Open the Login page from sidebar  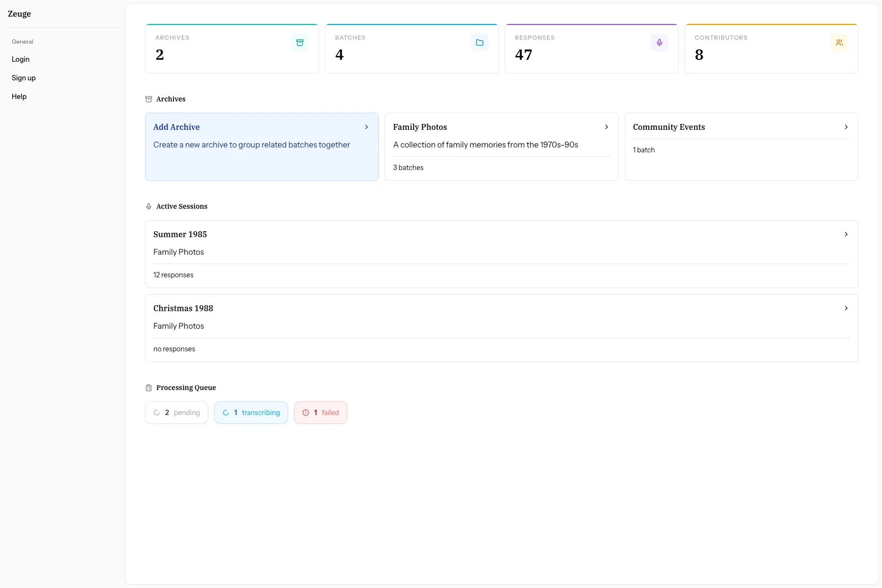[x=21, y=59]
